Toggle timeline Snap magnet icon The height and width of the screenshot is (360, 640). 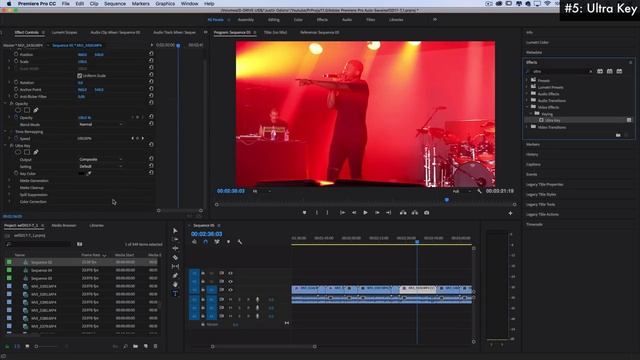pos(205,242)
